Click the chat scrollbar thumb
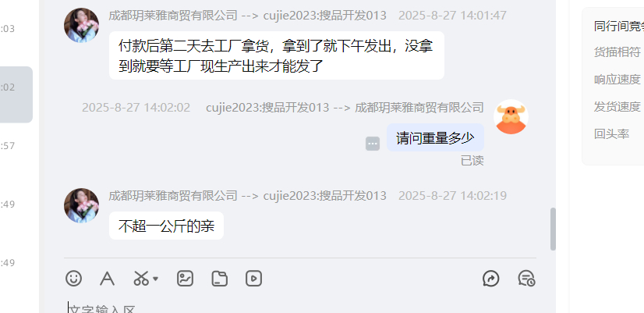Viewport: 644px width, 313px height. pyautogui.click(x=553, y=229)
